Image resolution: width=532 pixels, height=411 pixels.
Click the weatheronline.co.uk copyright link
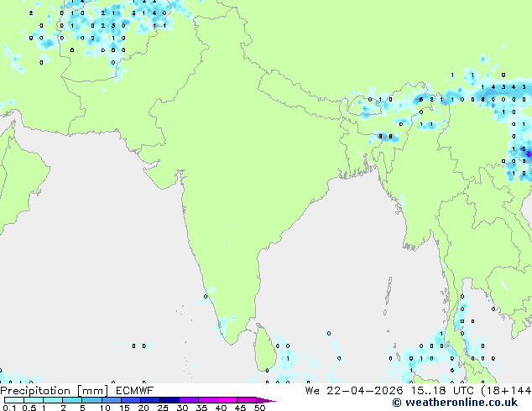point(455,403)
